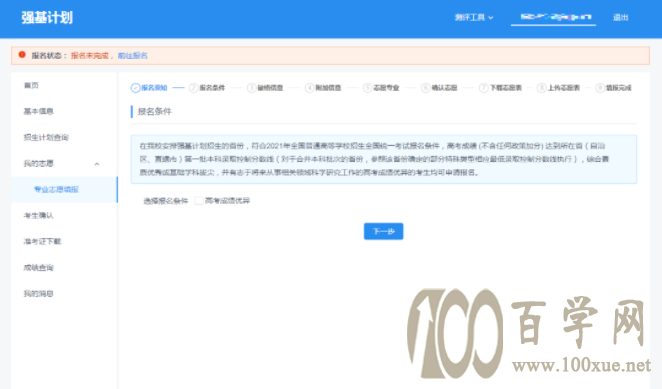
Task: Click the 报名条件 section heading
Action: tap(155, 112)
